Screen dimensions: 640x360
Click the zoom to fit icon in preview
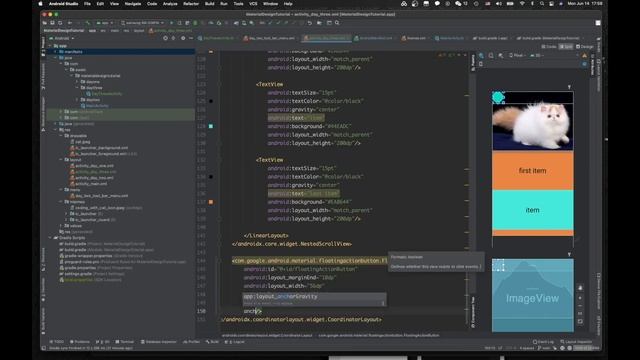580,322
